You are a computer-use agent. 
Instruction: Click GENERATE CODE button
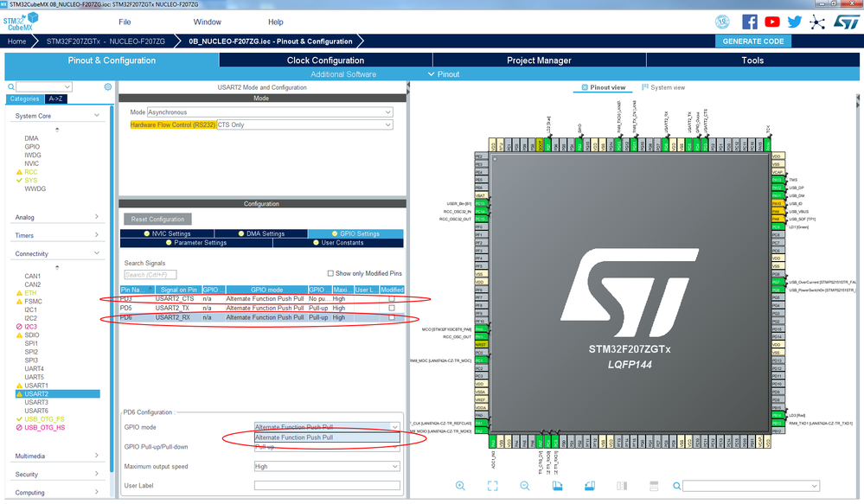pyautogui.click(x=753, y=41)
